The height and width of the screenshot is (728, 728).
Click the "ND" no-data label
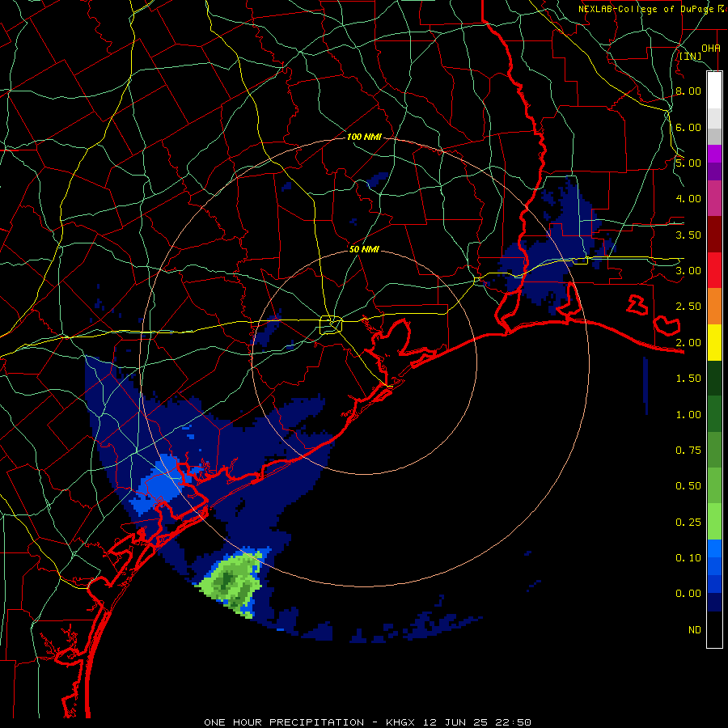click(x=695, y=630)
